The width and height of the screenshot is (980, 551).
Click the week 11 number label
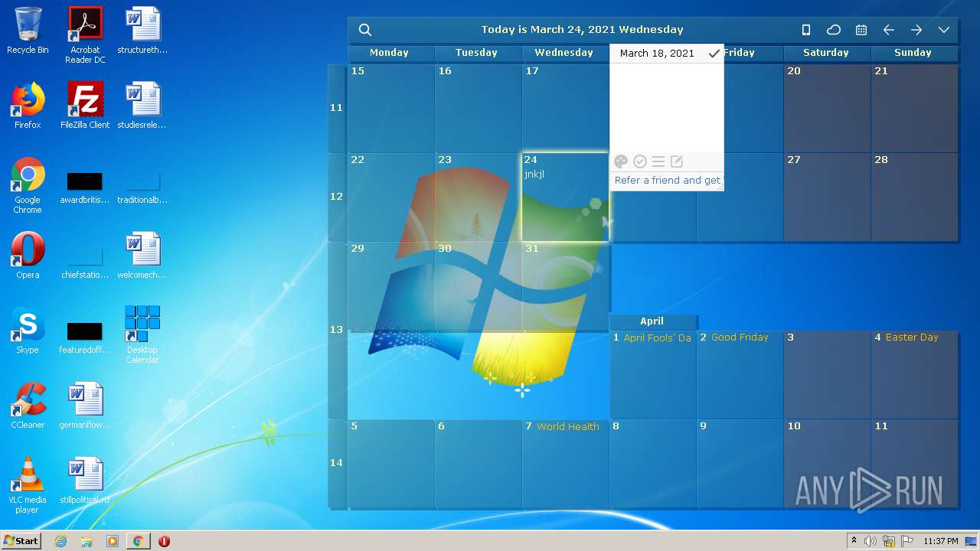336,108
